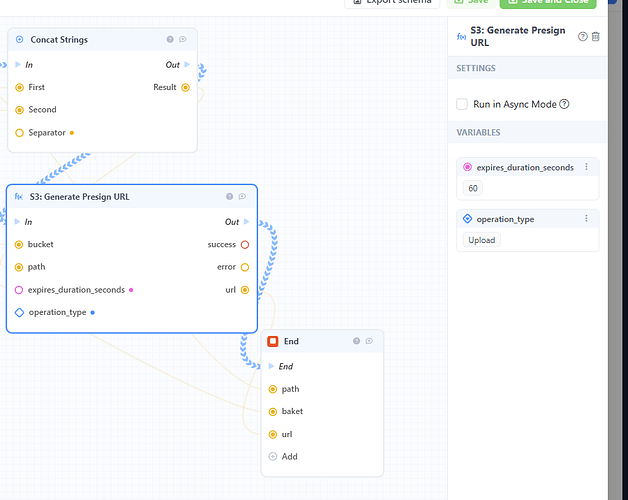Select the bucket input port
This screenshot has width=628, height=500.
coord(19,244)
